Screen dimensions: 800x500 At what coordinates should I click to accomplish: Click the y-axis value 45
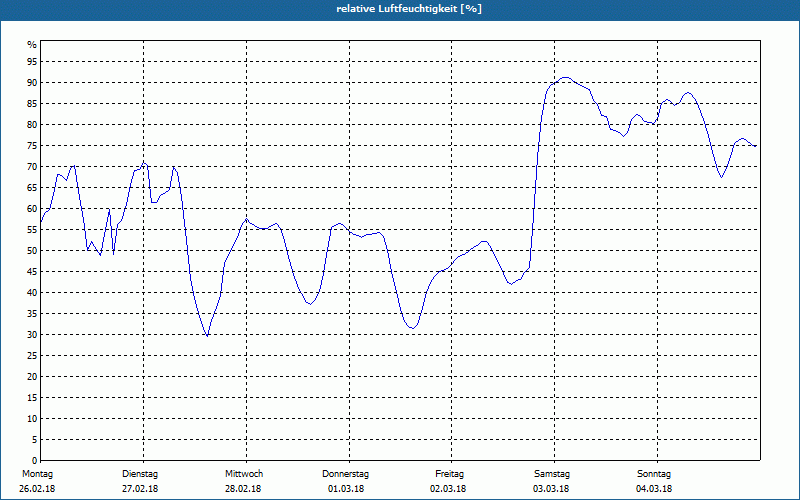tap(32, 271)
